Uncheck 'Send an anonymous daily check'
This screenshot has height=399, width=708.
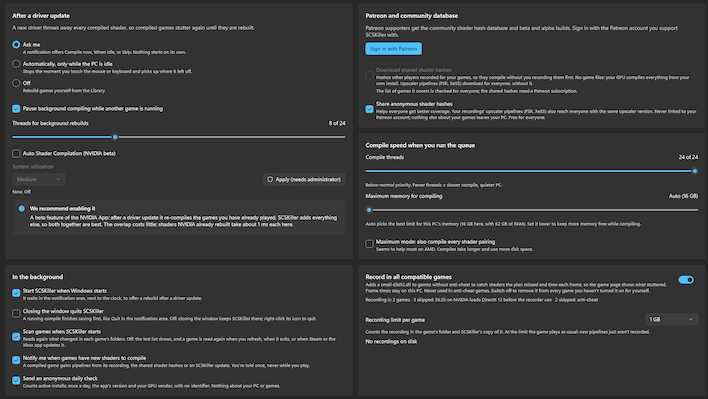coord(16,380)
